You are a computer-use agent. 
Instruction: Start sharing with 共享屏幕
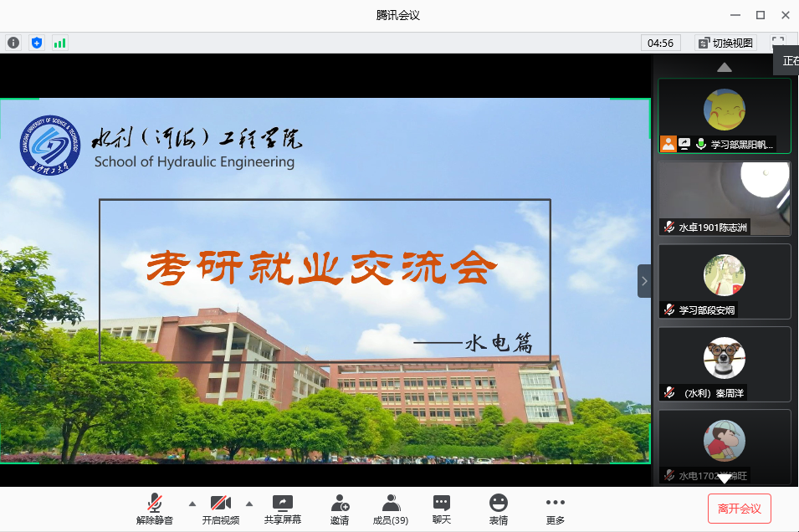[282, 509]
